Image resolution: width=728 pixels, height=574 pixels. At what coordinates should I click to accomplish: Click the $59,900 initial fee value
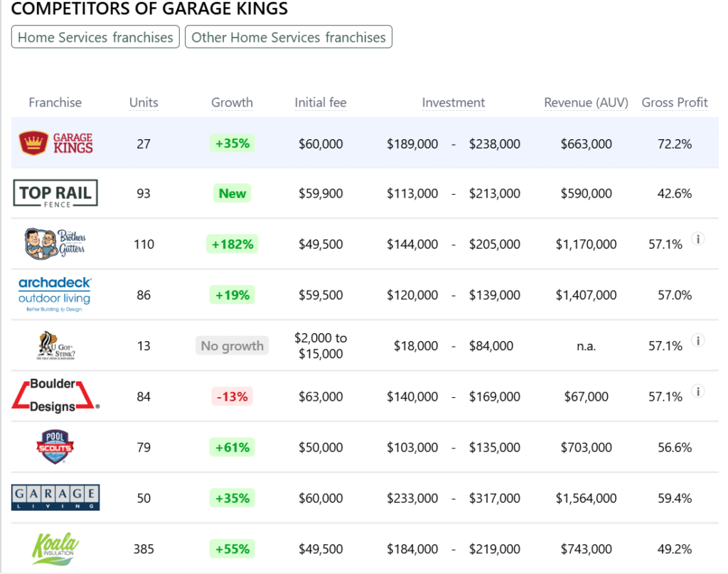321,193
